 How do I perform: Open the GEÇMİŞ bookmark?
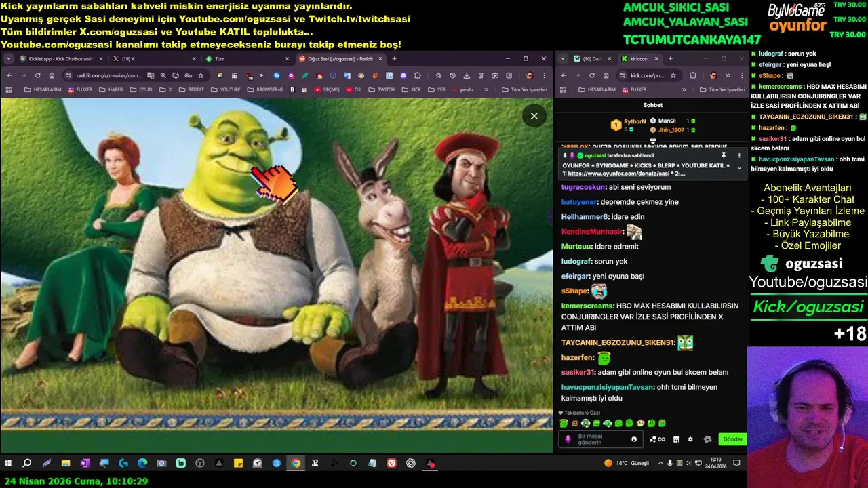(327, 89)
